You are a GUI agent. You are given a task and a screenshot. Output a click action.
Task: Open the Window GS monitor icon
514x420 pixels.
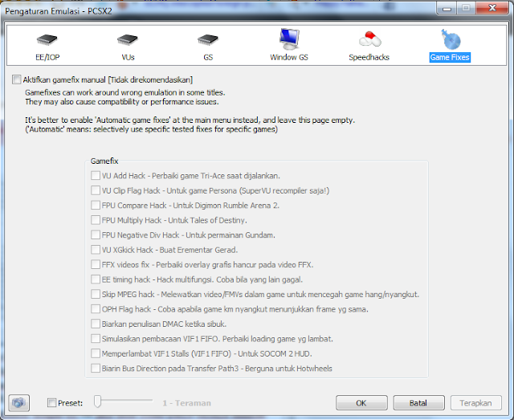(x=289, y=39)
